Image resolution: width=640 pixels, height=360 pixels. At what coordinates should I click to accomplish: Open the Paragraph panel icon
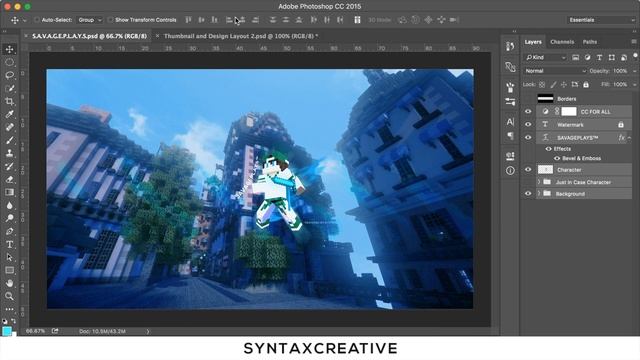pos(510,136)
